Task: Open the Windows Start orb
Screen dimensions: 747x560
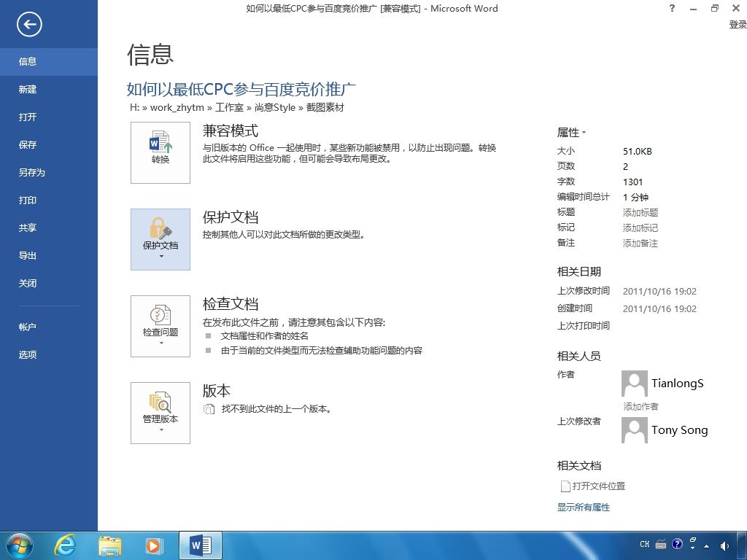Action: [x=19, y=545]
